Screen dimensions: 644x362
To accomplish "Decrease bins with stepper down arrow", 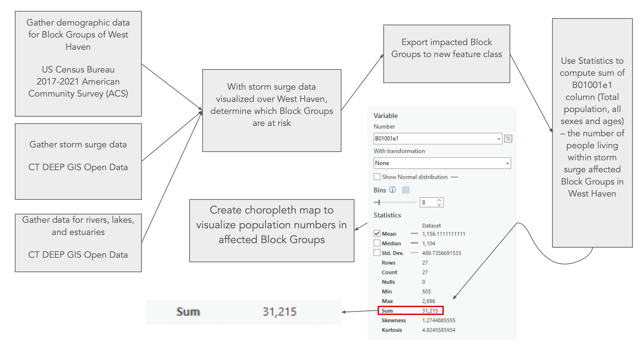I will (x=439, y=205).
